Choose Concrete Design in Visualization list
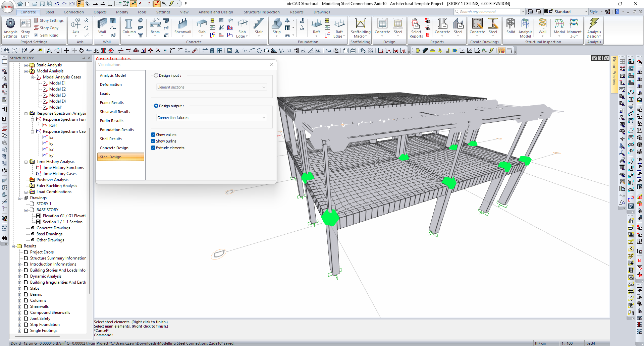Viewport: 644px width, 346px height. pyautogui.click(x=114, y=148)
